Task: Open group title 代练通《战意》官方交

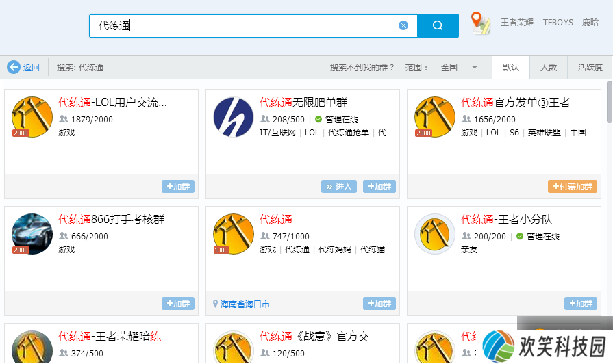Action: [314, 336]
